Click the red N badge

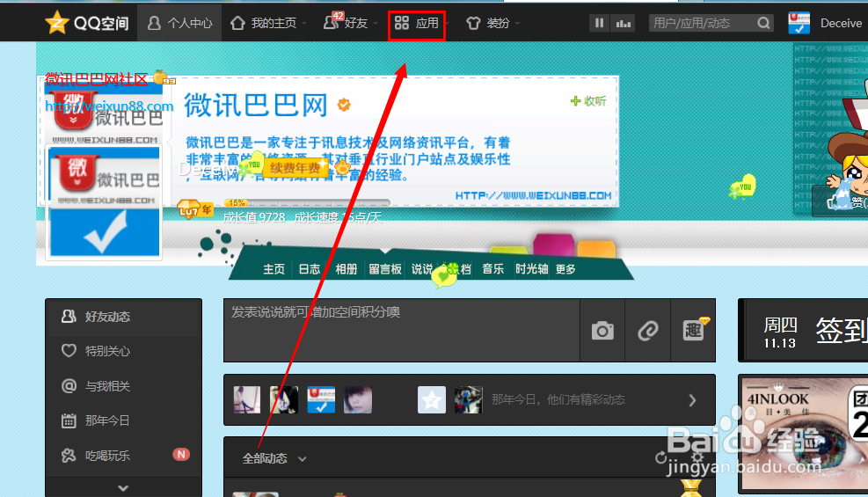(x=181, y=455)
